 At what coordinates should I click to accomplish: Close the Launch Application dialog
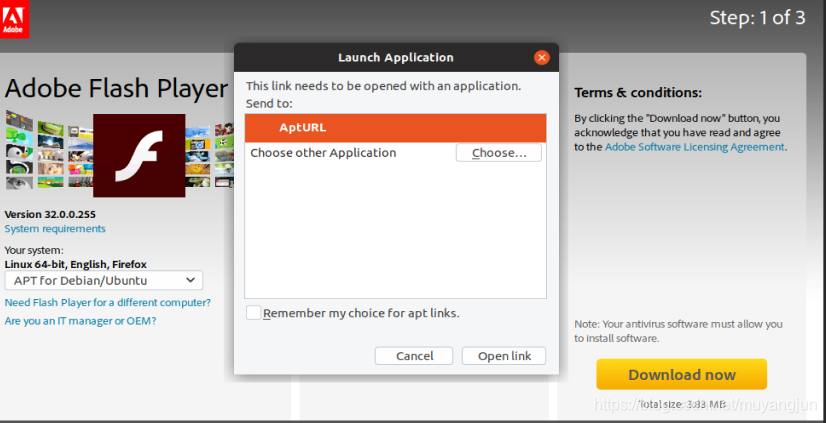pyautogui.click(x=542, y=57)
